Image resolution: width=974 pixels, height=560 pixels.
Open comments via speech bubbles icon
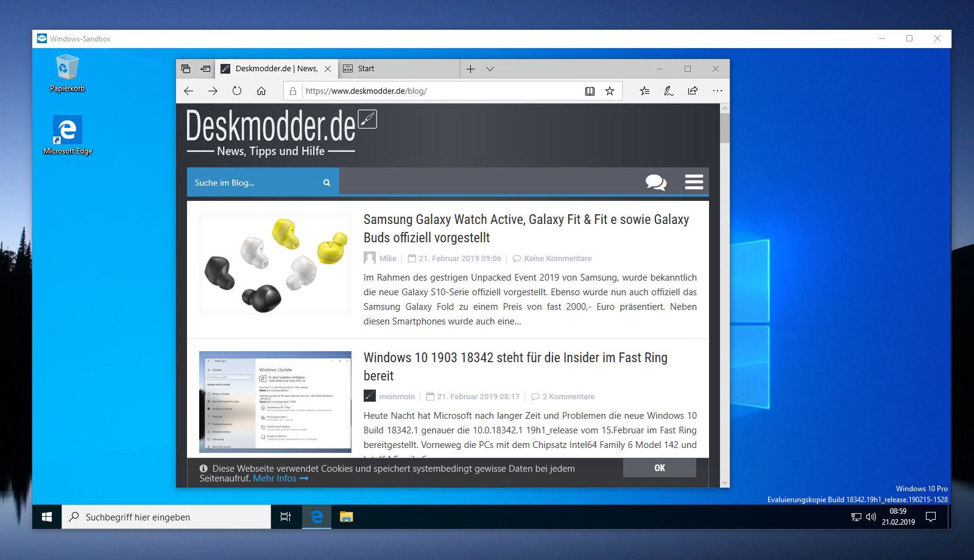click(656, 182)
